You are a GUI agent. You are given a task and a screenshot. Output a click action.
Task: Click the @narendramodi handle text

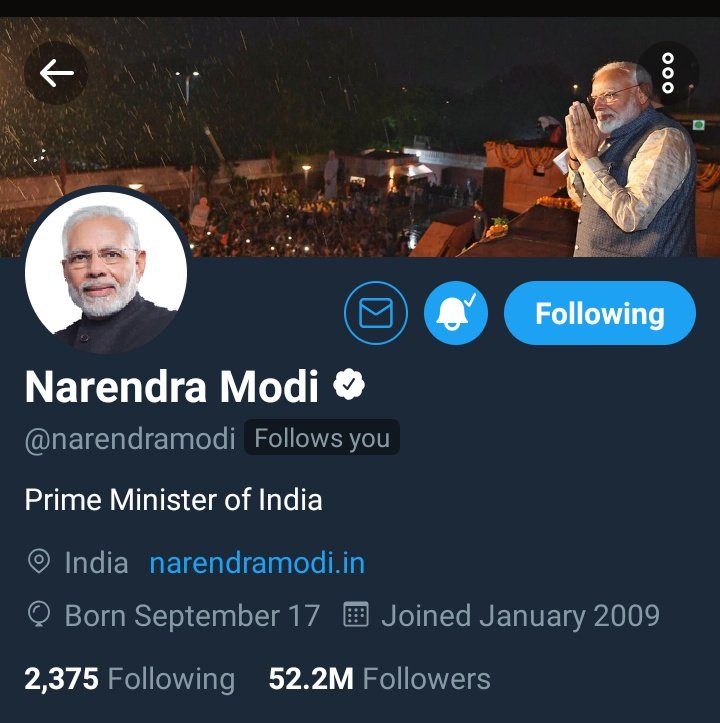[130, 439]
